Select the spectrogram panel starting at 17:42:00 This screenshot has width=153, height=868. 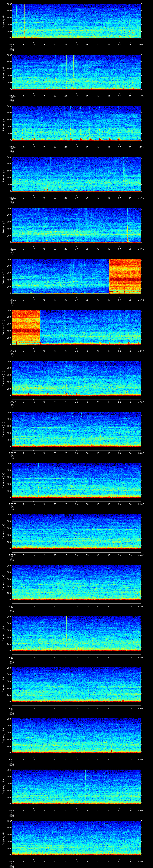tap(77, 685)
